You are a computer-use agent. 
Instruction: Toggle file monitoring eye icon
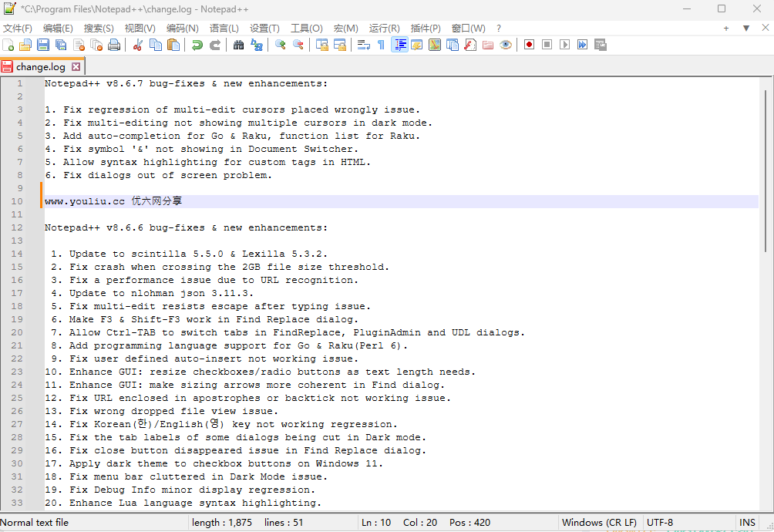tap(506, 45)
